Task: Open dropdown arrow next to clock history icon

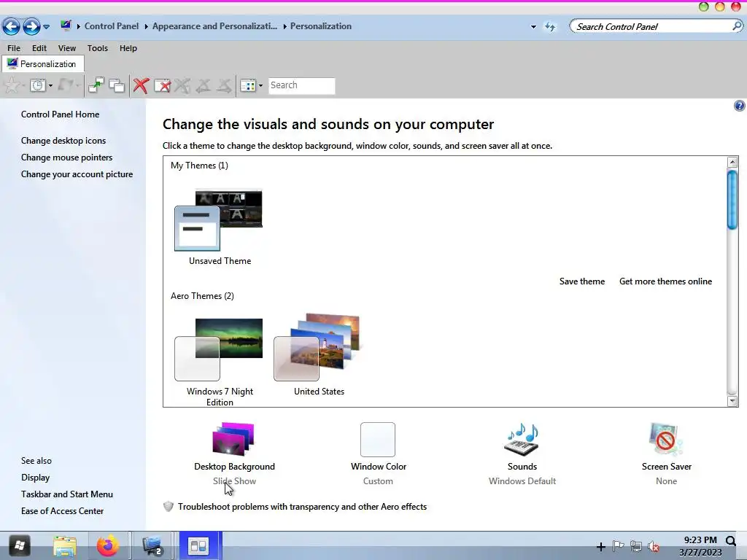Action: point(50,86)
